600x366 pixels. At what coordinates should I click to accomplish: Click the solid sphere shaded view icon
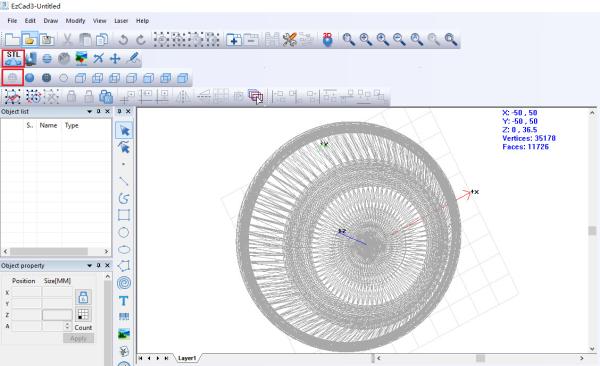(x=29, y=78)
